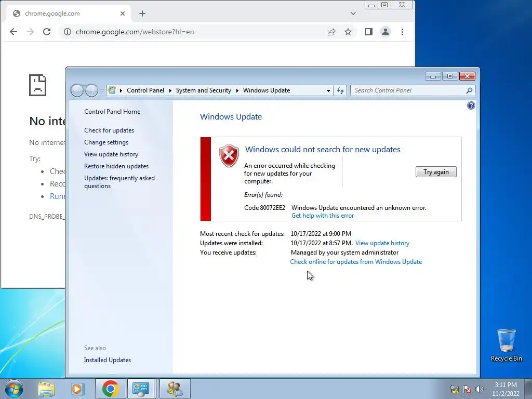532x399 pixels.
Task: Open Windows Explorer from the taskbar
Action: (46, 389)
